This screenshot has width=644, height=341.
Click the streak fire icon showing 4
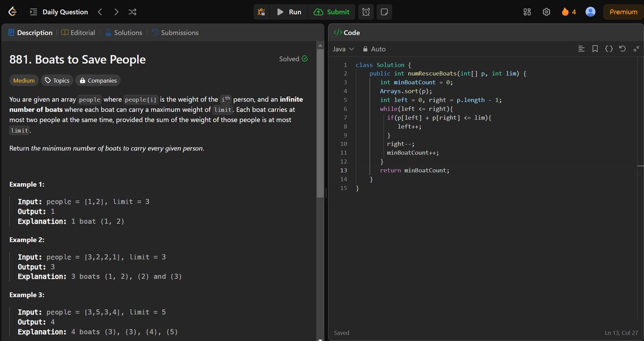(x=569, y=12)
